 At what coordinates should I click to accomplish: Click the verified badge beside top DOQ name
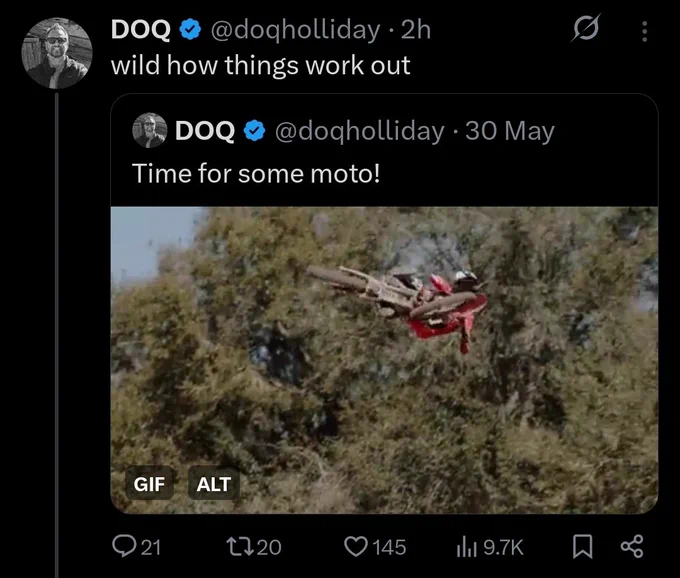(x=190, y=29)
